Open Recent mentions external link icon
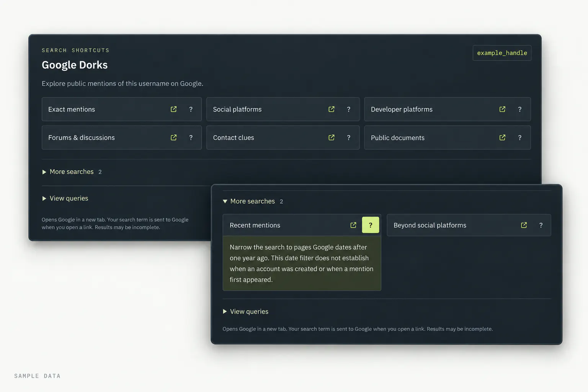Viewport: 588px width, 392px height. pos(353,225)
